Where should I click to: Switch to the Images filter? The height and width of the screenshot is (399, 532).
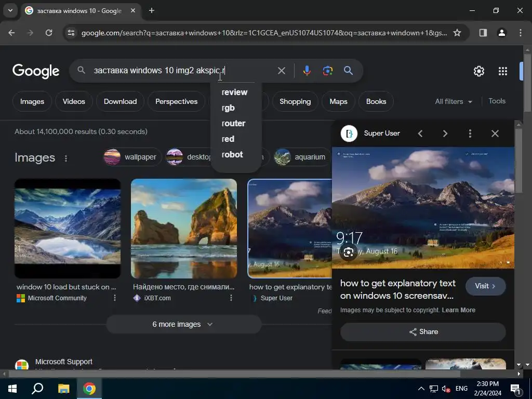coord(32,101)
